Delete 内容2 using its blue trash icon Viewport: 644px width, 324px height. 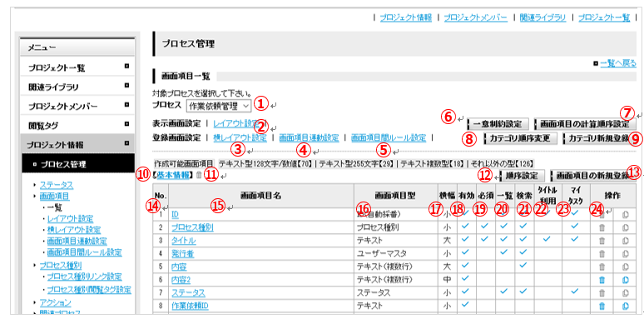602,280
